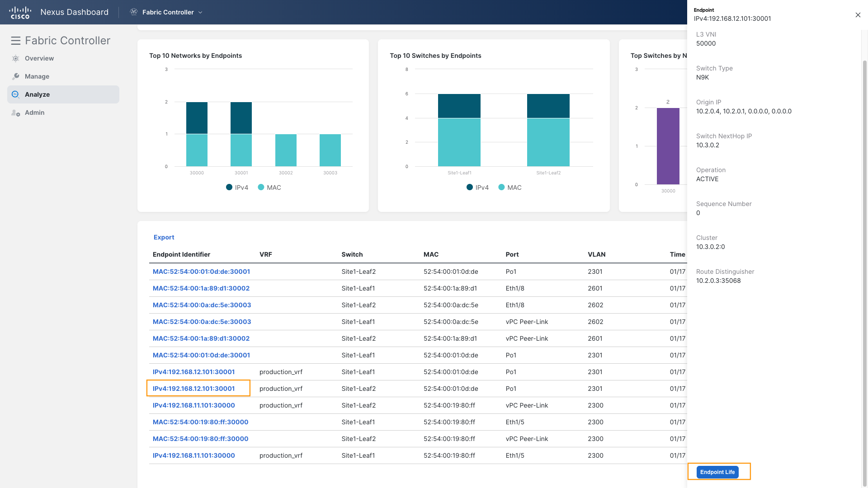Expand the Fabric Controller dropdown in the top bar
Screen dimensions: 868x488
(200, 12)
